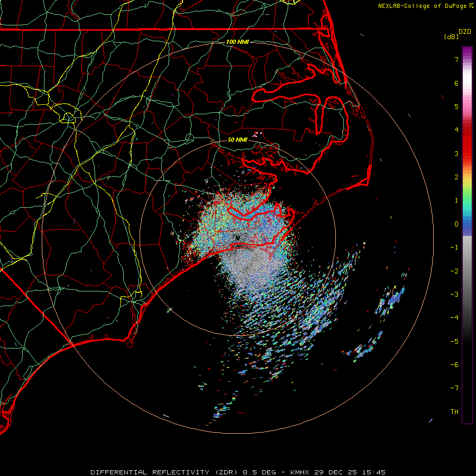
Task: Click the 3 dB label on the color scale
Action: click(x=456, y=153)
